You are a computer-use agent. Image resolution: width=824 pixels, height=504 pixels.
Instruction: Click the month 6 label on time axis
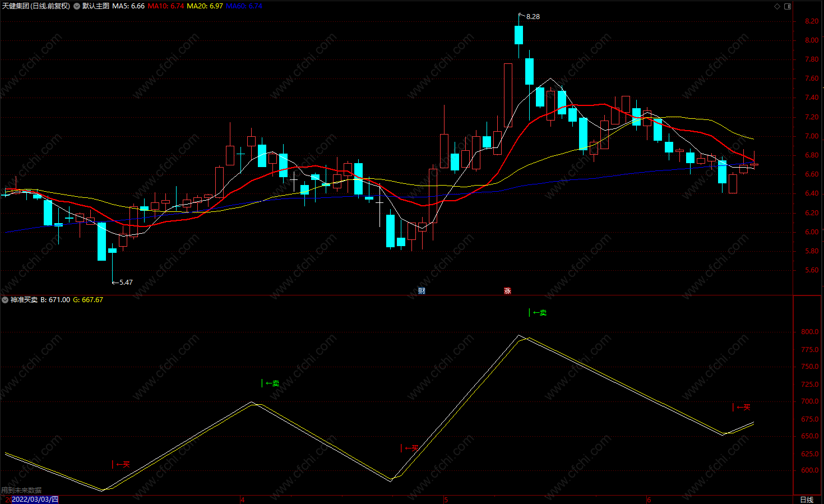pos(649,500)
